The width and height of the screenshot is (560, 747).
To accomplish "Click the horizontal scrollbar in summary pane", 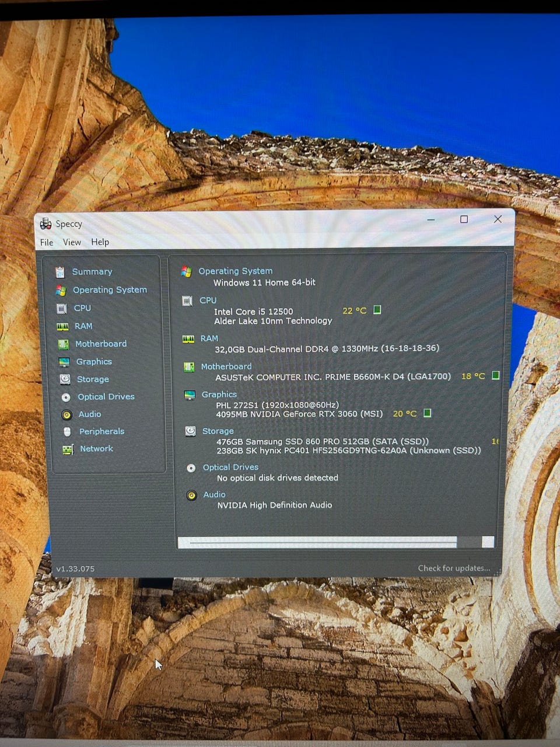I will tap(336, 543).
